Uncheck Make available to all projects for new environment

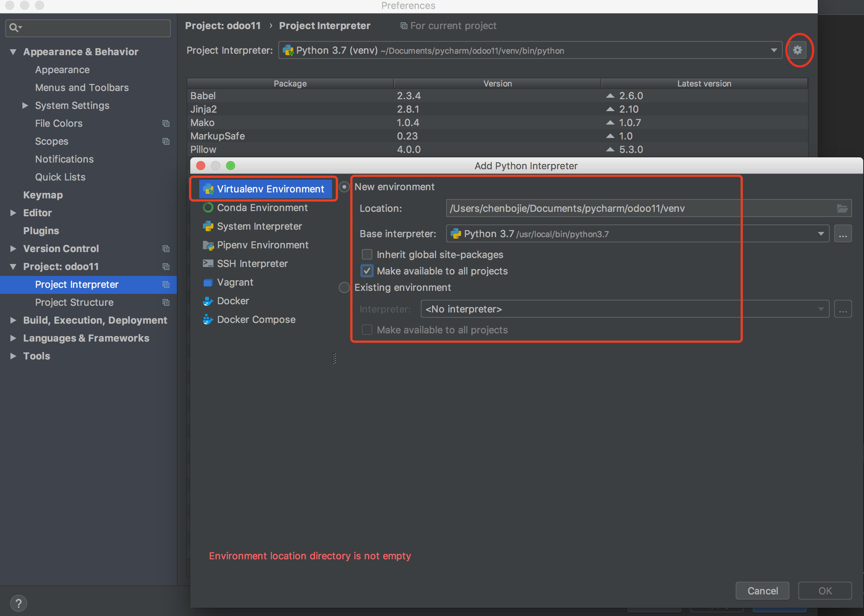click(x=367, y=271)
